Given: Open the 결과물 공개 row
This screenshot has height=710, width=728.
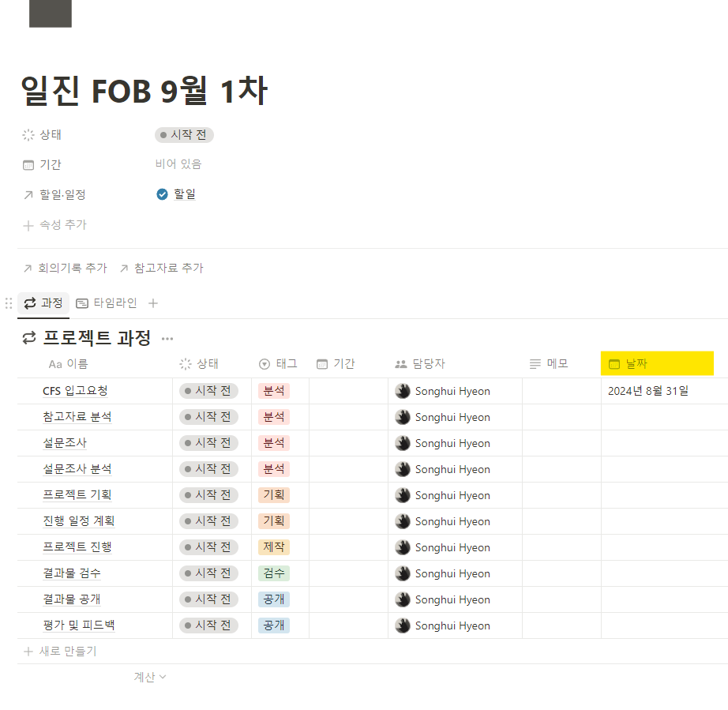Looking at the screenshot, I should coord(72,599).
